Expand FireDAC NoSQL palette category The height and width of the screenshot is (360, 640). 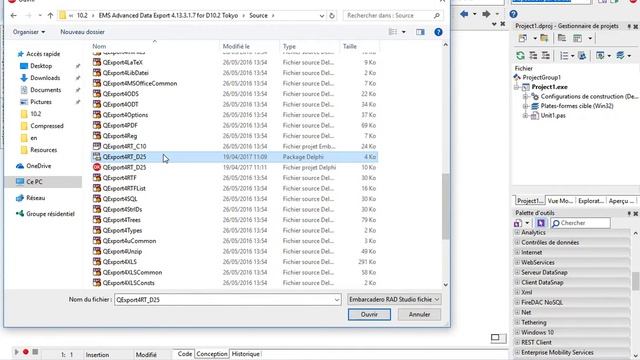pyautogui.click(x=517, y=302)
